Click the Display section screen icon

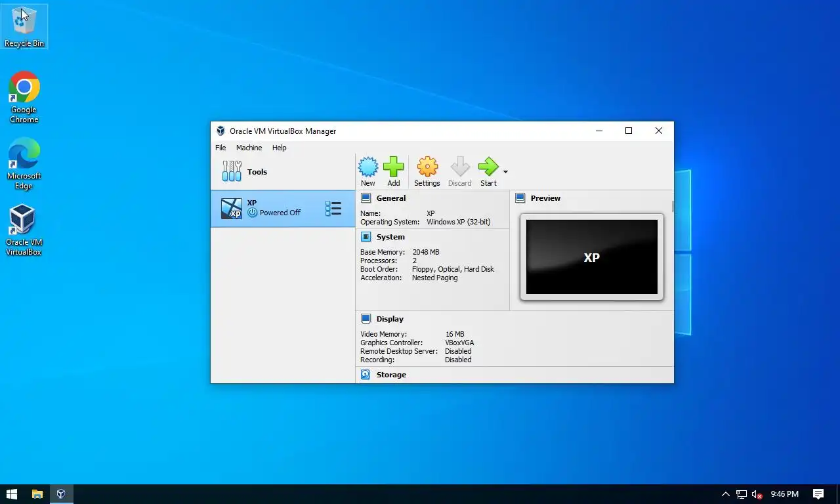(366, 319)
